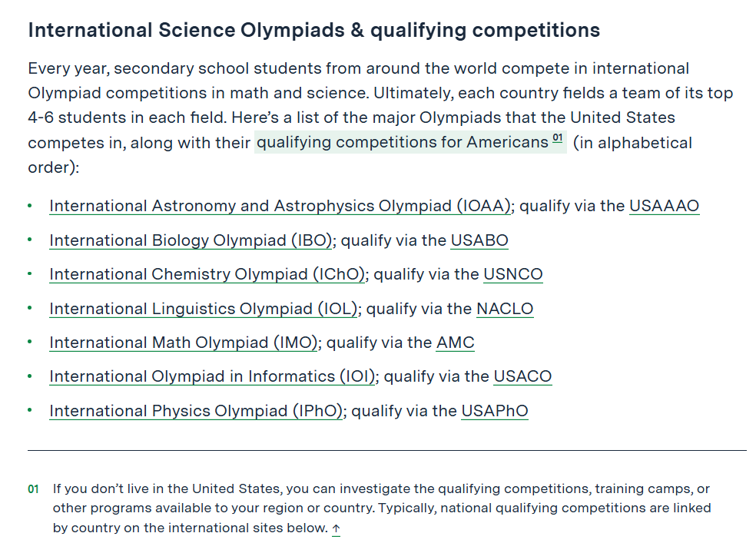Screen dimensions: 756x553
Task: Click the highlighted 'qualifying competitions for Americans' text
Action: tap(402, 143)
